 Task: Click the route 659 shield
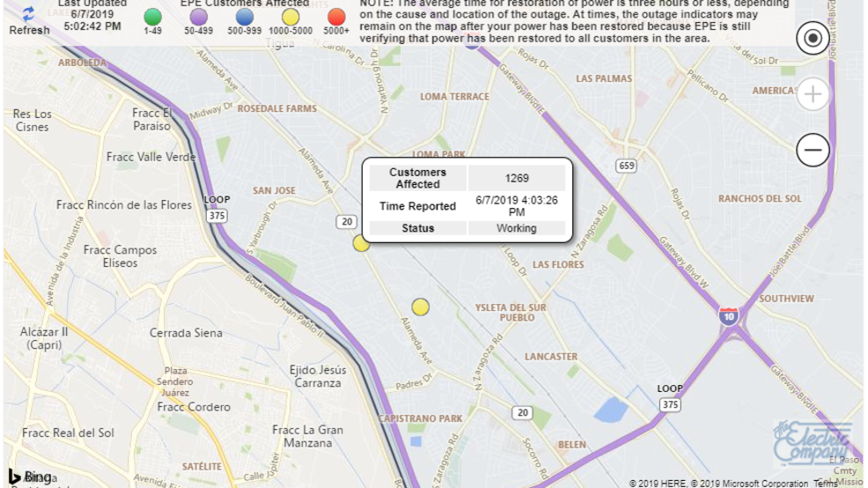click(x=627, y=166)
